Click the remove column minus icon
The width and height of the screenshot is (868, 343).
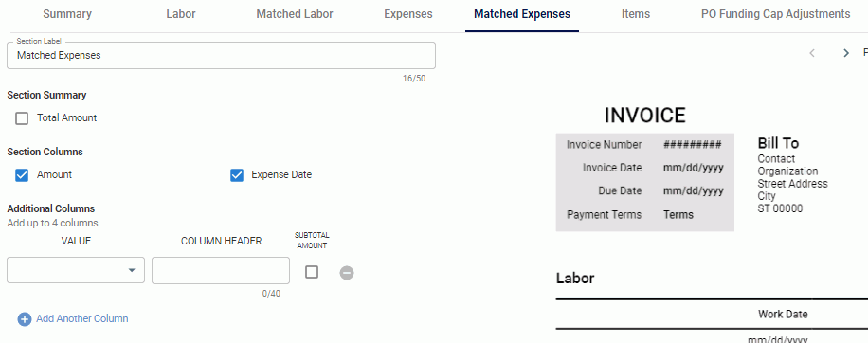347,273
